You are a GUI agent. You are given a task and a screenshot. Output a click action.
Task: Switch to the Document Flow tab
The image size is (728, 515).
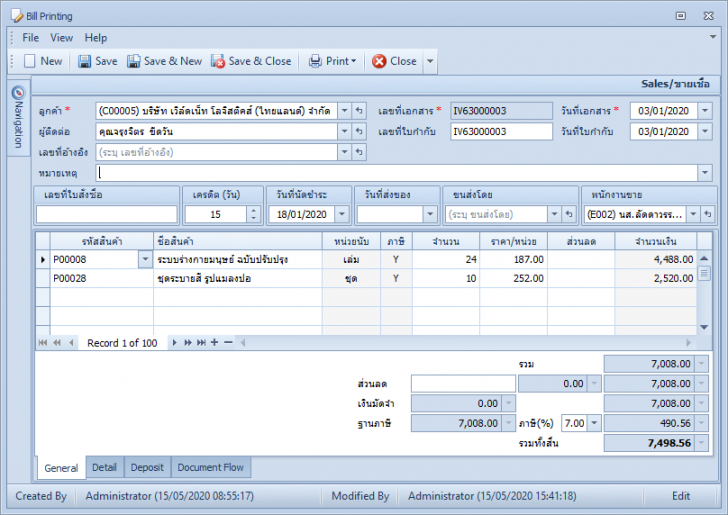click(211, 467)
